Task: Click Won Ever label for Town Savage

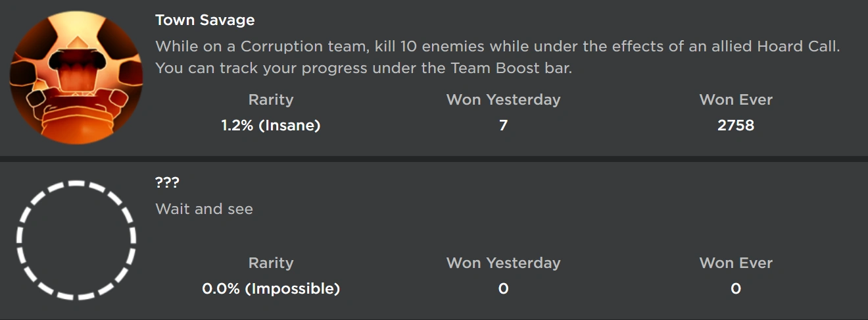Action: [736, 100]
